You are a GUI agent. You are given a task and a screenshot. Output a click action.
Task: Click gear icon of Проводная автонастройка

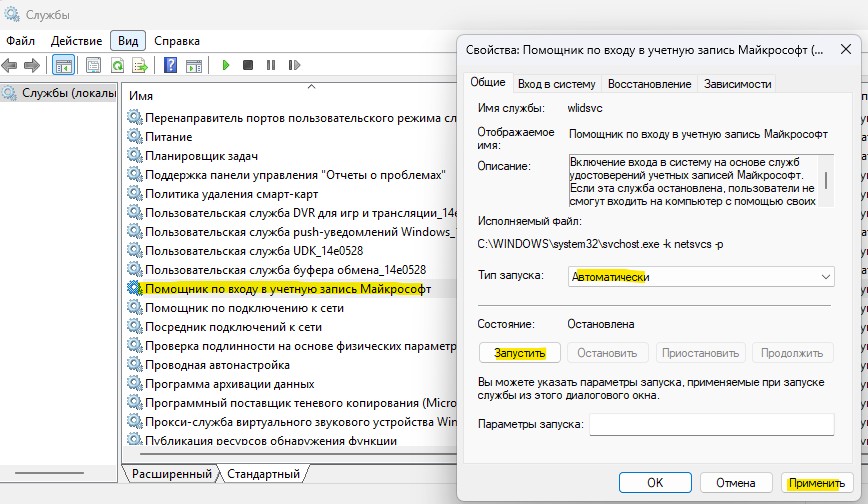[x=135, y=364]
